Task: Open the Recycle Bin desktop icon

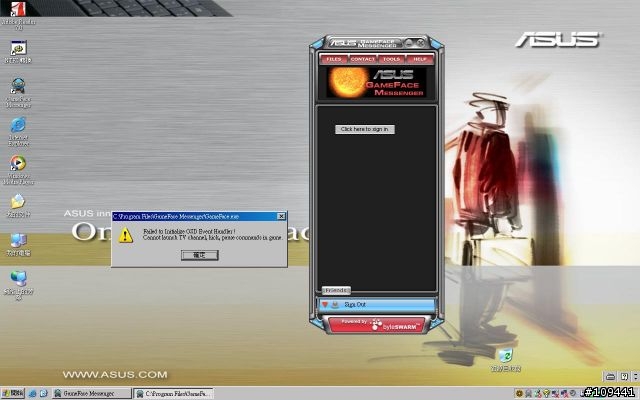Action: coord(506,360)
